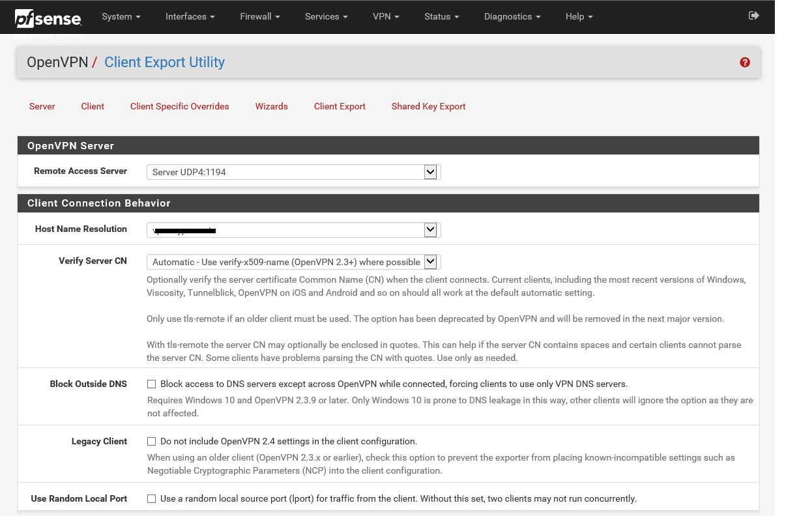
Task: Click the logout icon in navbar
Action: pos(754,16)
